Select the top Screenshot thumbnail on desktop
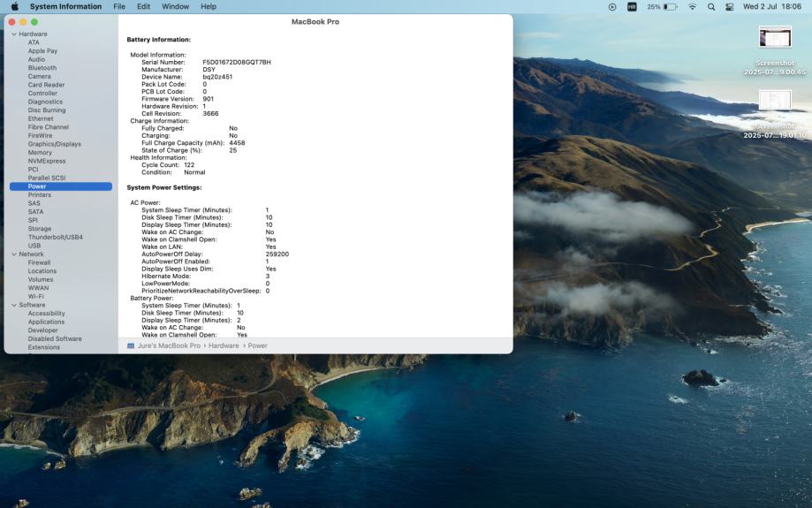 tap(775, 37)
